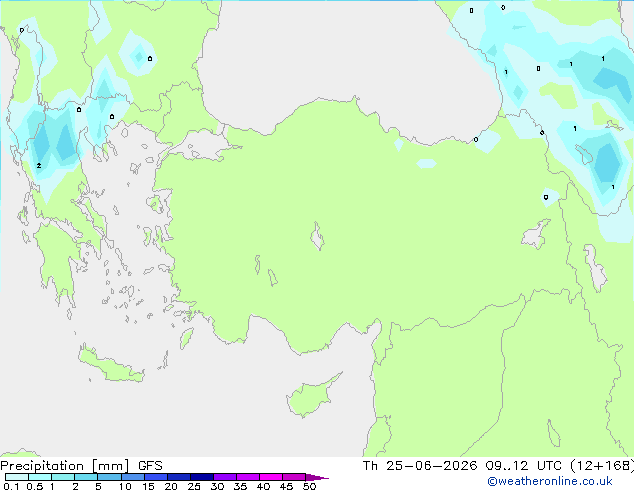634x490 pixels.
Task: Click the 40–45 mm magenta legend swatch
Action: pyautogui.click(x=271, y=477)
